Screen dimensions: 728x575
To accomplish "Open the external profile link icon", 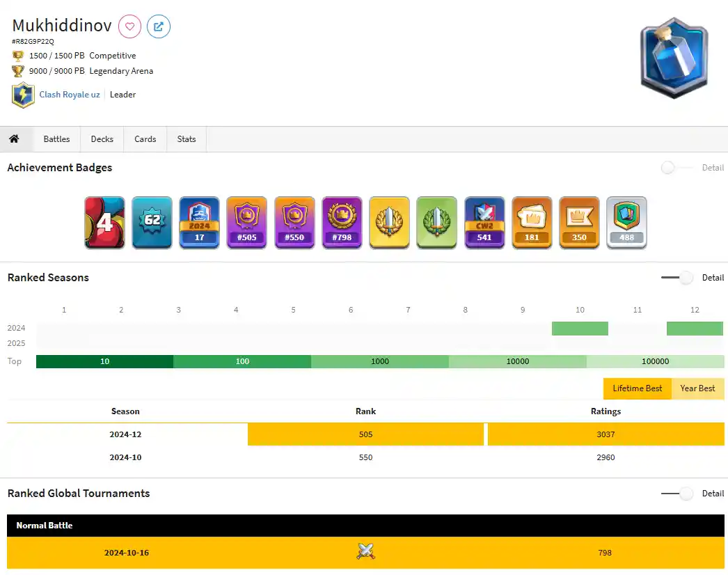I will (x=159, y=27).
